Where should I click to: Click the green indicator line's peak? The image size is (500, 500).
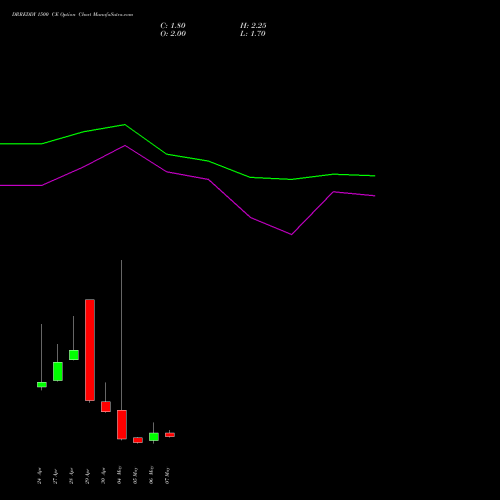coord(125,125)
